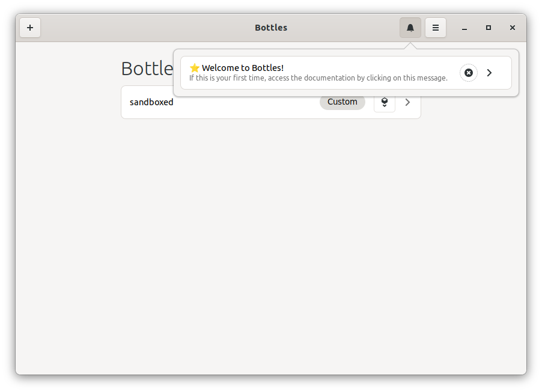Image resolution: width=542 pixels, height=392 pixels.
Task: Open the welcome documentation via the right arrow
Action: click(489, 72)
